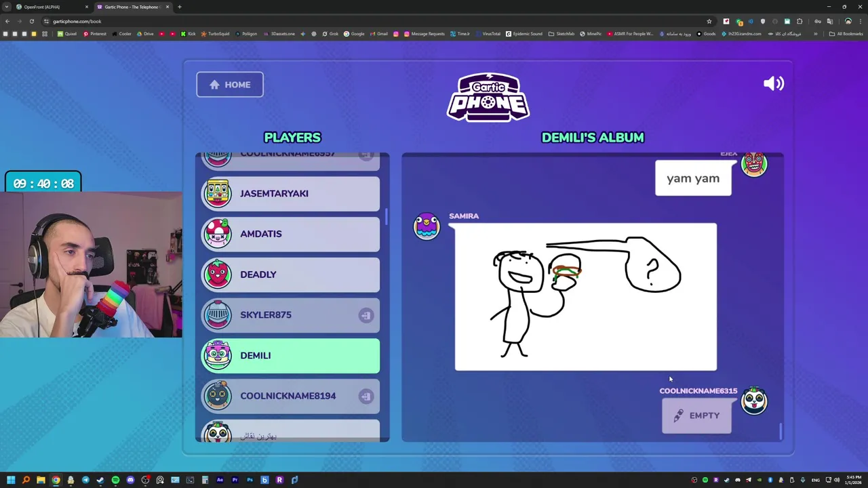
Task: Click JASEMTARYAKI's avatar icon
Action: point(218,192)
